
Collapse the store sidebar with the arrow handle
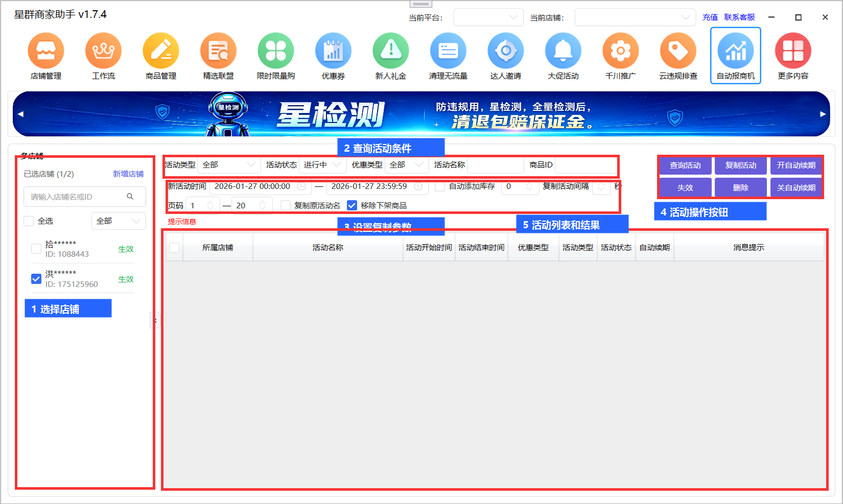[x=155, y=320]
